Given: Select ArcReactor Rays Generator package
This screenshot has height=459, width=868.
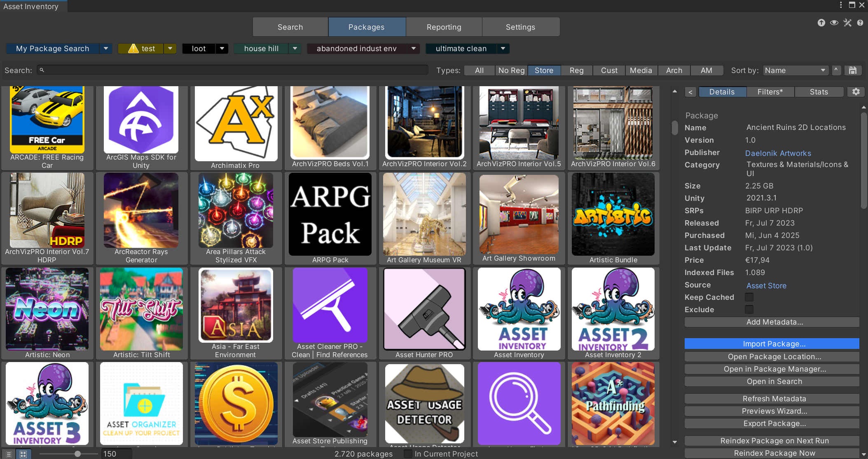Looking at the screenshot, I should 141,218.
